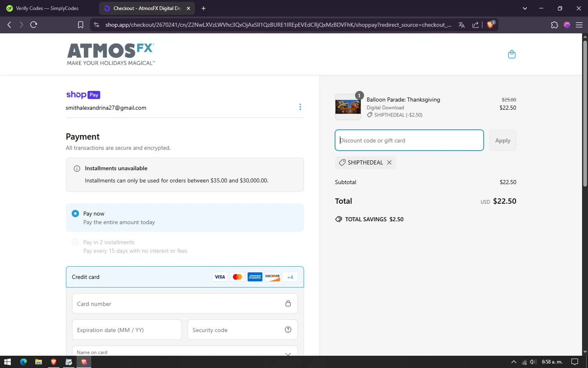Go forward in browser history
The width and height of the screenshot is (588, 368).
(x=21, y=25)
